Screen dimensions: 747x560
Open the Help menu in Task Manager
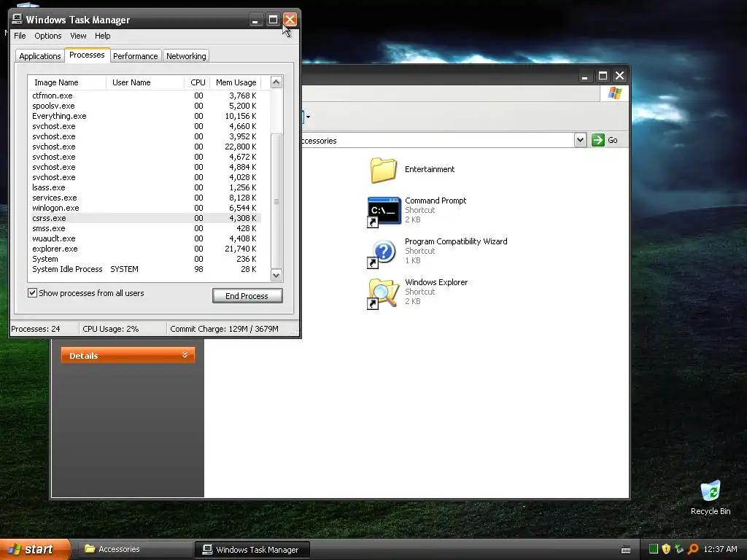pyautogui.click(x=102, y=36)
